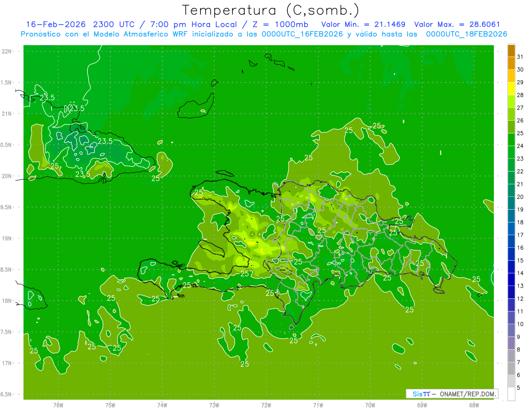Click the 71W longitude axis label
532x411 pixels.
coord(318,405)
